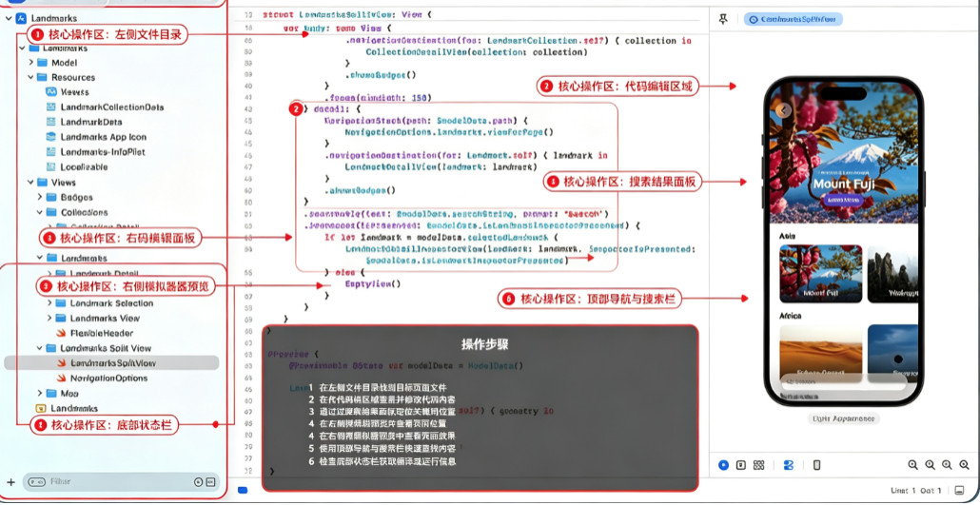Screen dimensions: 980x505
Task: Collapse the Collections folder
Action: point(39,212)
